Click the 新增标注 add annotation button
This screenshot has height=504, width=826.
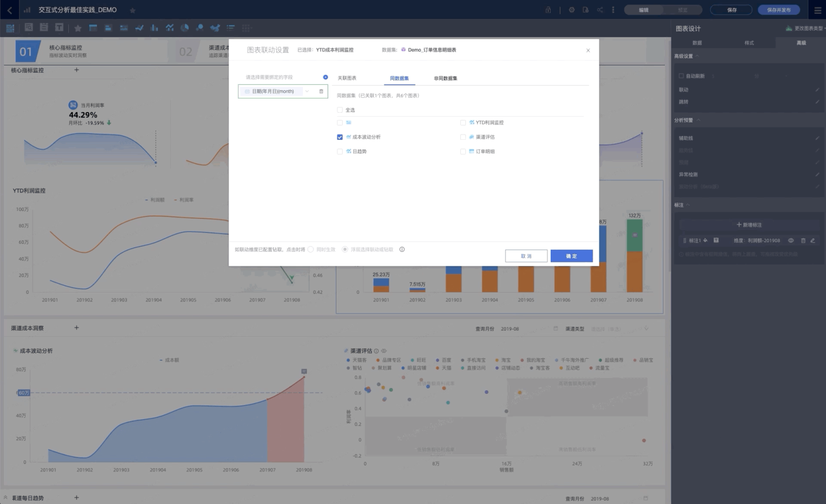point(749,224)
